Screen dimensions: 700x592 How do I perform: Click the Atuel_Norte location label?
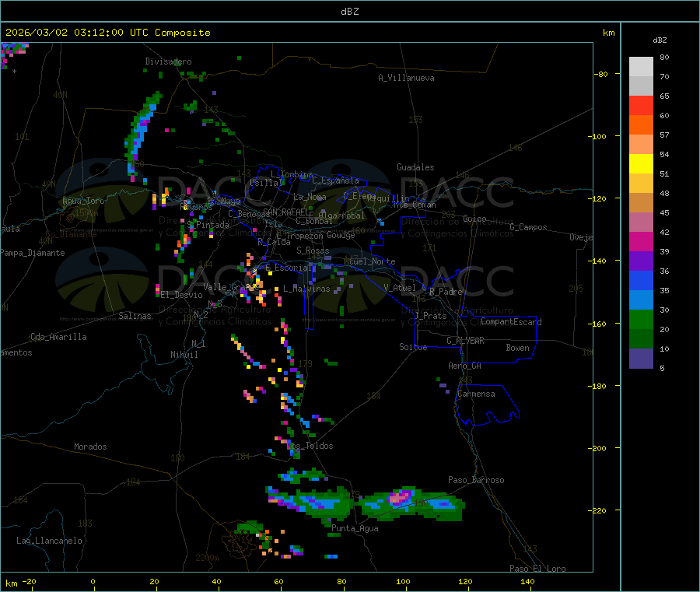point(369,261)
